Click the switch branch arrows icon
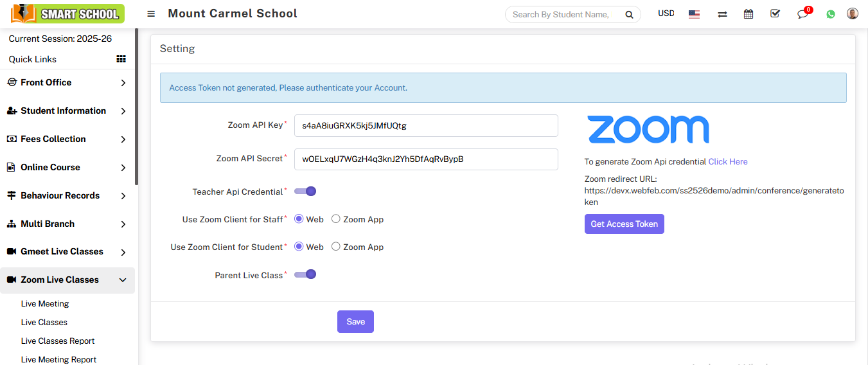 pos(722,14)
